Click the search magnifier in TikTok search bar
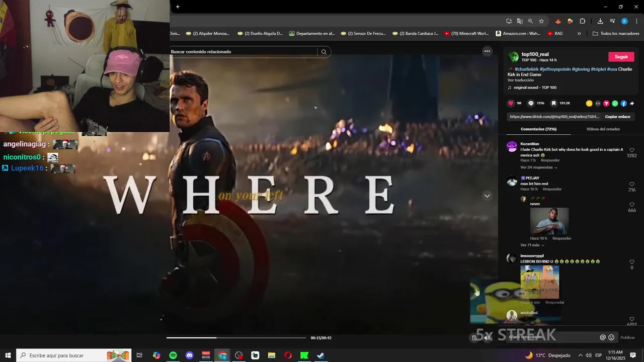The image size is (644, 362). click(324, 52)
